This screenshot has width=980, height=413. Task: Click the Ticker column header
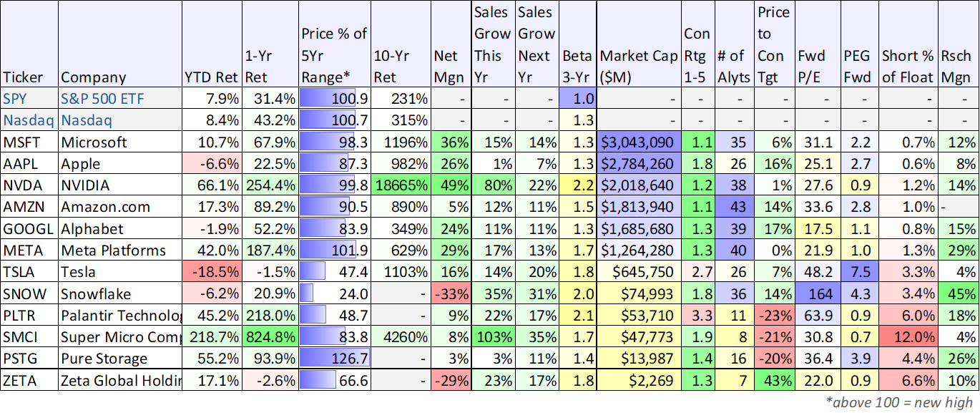click(x=29, y=44)
